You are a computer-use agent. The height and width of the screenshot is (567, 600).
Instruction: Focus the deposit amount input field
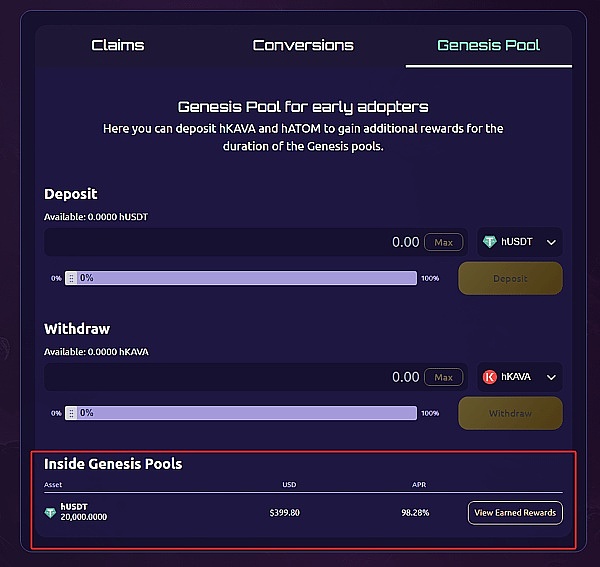[230, 242]
